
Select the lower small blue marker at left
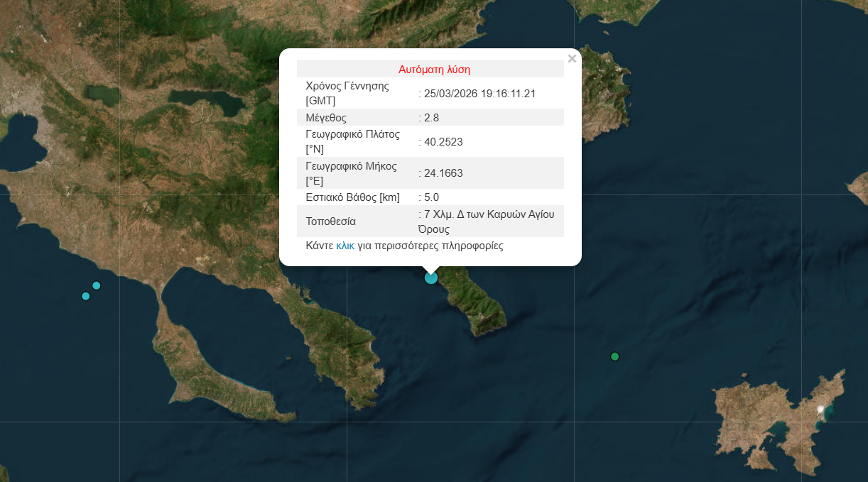(86, 296)
